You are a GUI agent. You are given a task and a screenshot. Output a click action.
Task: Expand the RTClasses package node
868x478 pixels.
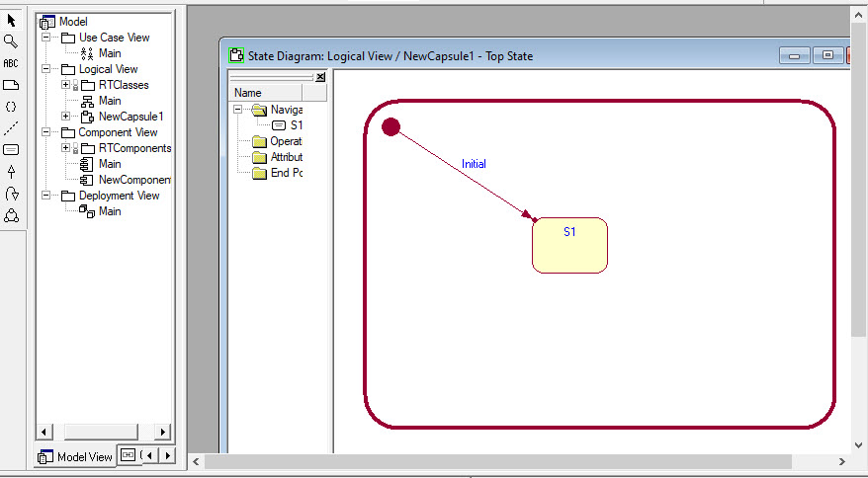[65, 85]
